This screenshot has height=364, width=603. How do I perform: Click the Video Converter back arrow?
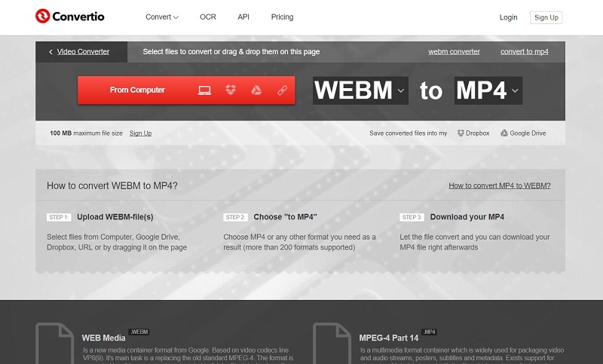click(51, 52)
